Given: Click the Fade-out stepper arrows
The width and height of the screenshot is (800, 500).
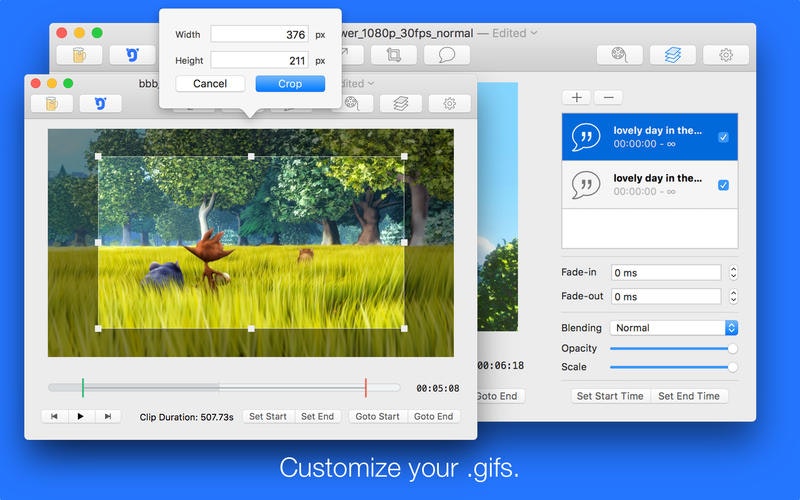Looking at the screenshot, I should 733,296.
